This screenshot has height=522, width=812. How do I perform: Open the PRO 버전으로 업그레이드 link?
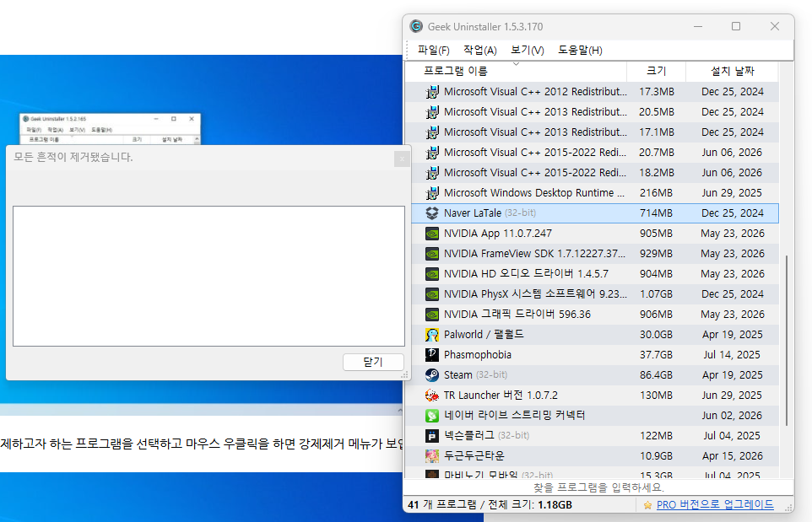tap(715, 505)
